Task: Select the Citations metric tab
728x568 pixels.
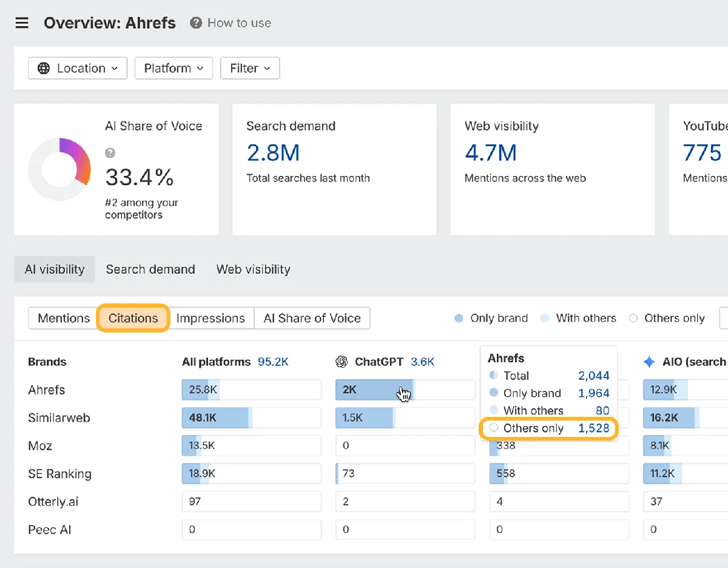Action: coord(133,318)
